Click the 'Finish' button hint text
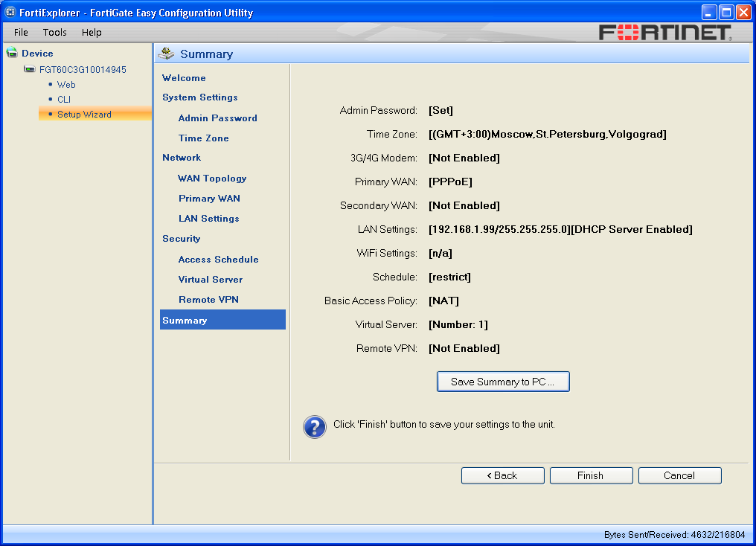The image size is (756, 546). click(444, 425)
